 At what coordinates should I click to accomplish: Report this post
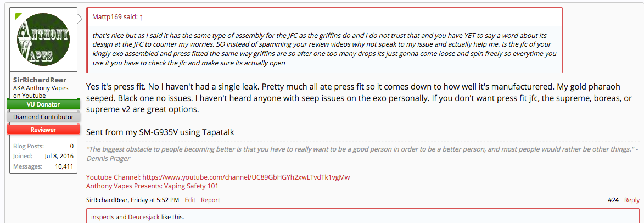tap(210, 200)
